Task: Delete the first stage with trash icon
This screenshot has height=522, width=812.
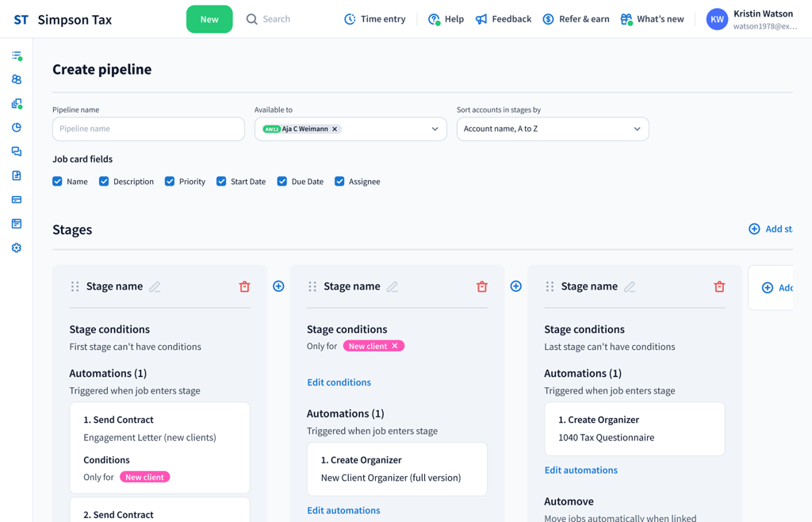Action: [244, 286]
